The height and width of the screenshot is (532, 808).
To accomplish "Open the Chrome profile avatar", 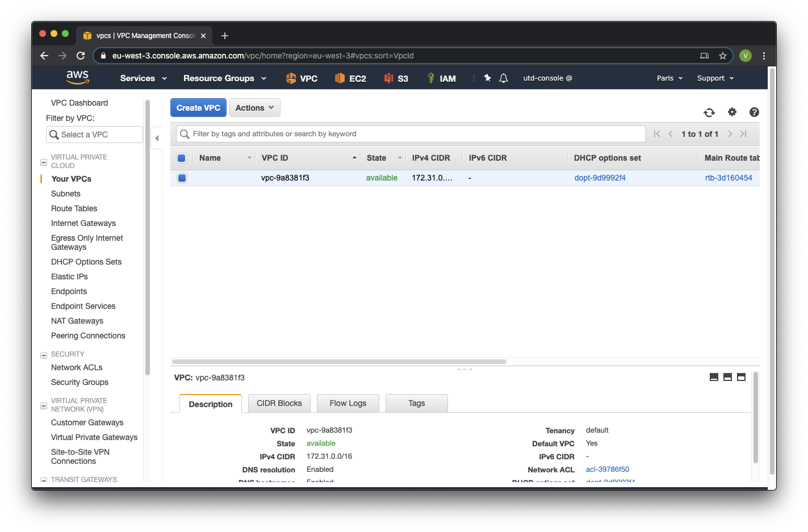I will pos(746,56).
